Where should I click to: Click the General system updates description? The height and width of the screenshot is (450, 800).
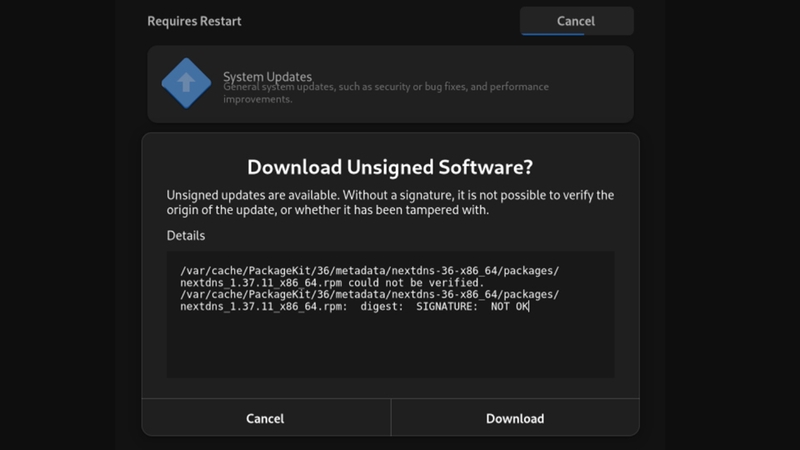pos(386,93)
